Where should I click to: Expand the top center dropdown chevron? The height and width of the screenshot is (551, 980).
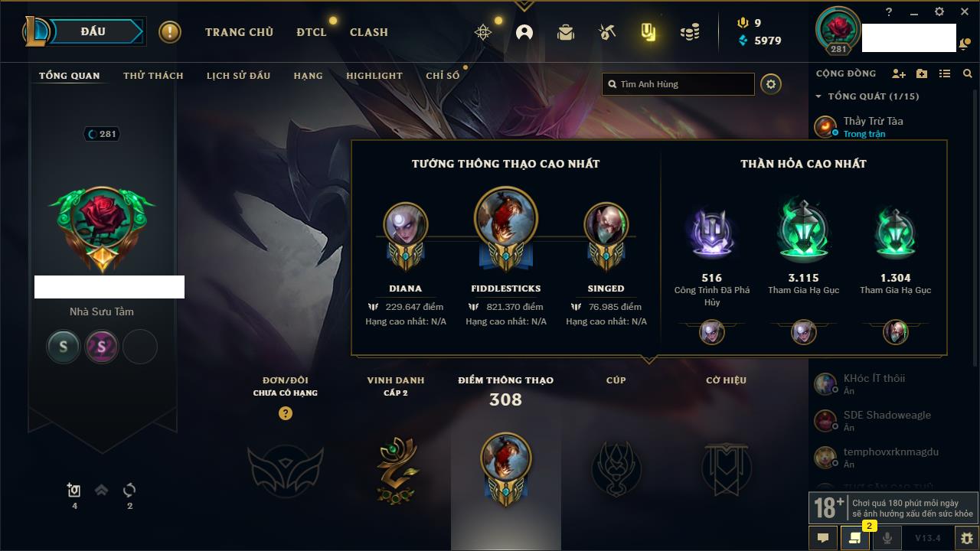(x=524, y=5)
